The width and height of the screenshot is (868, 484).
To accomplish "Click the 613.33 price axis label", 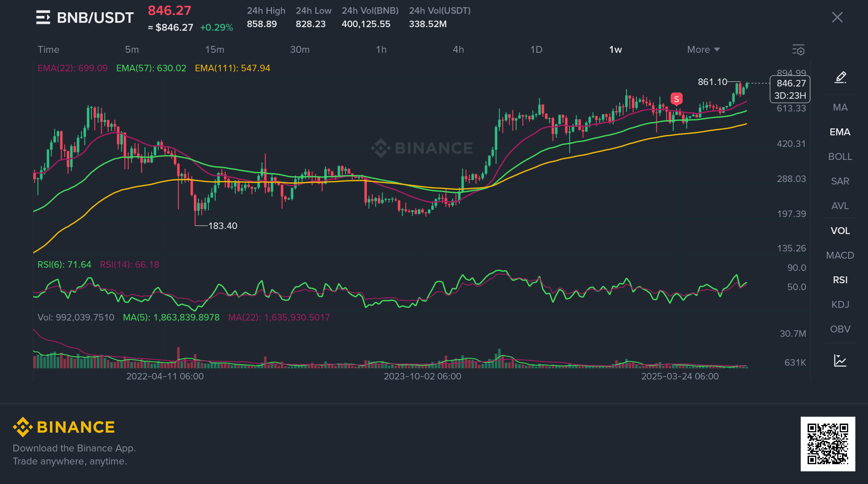I will click(791, 108).
